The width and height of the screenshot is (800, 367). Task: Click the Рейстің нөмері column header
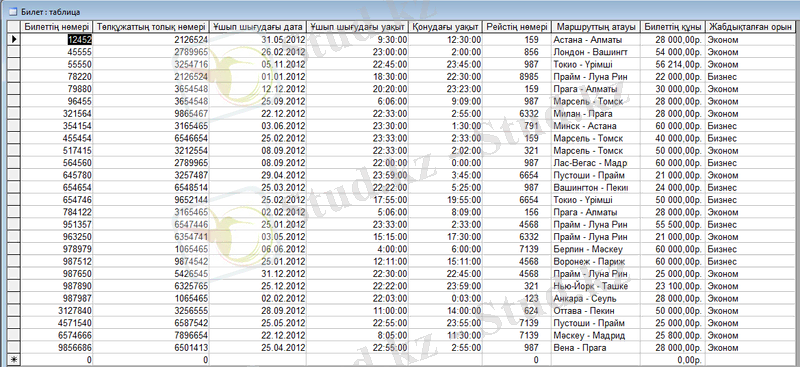517,27
